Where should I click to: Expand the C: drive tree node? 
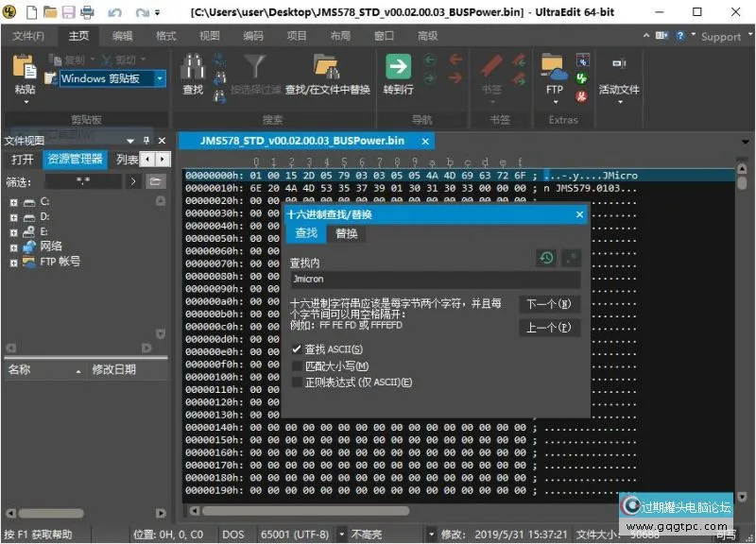click(14, 202)
